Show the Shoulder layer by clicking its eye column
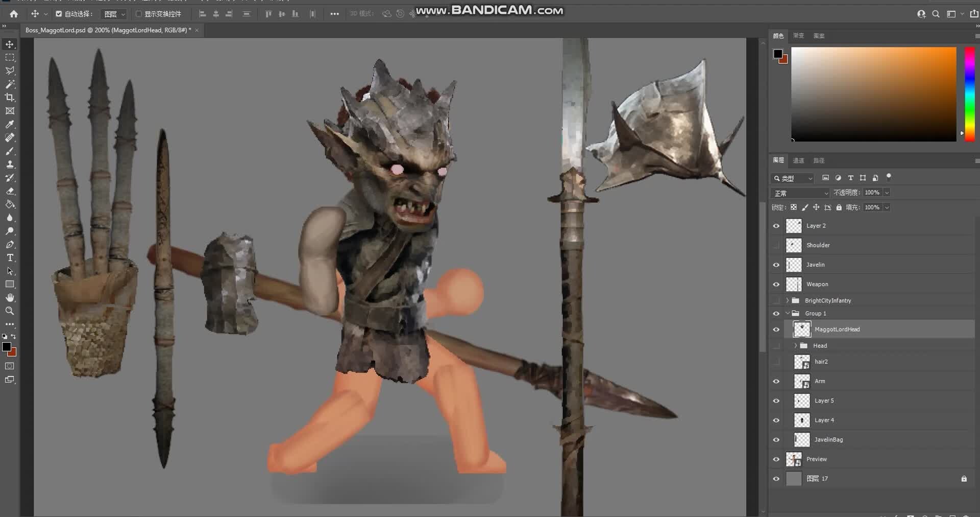This screenshot has width=980, height=517. click(x=776, y=245)
